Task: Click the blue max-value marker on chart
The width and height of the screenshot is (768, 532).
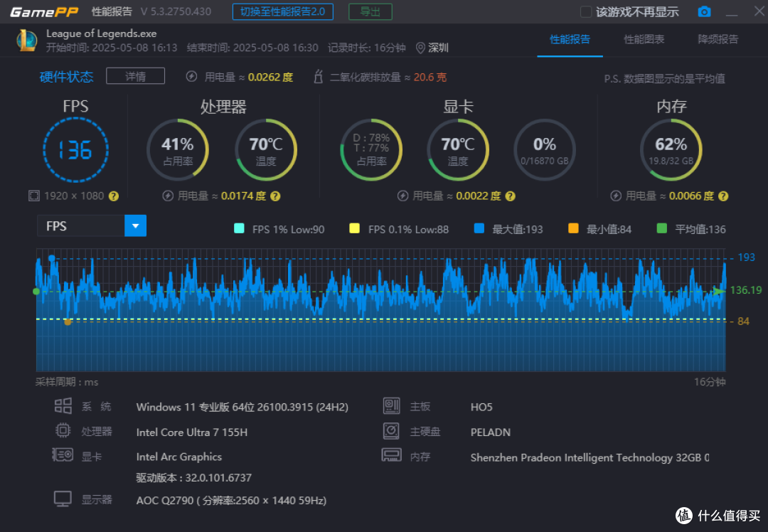Action: click(x=52, y=258)
